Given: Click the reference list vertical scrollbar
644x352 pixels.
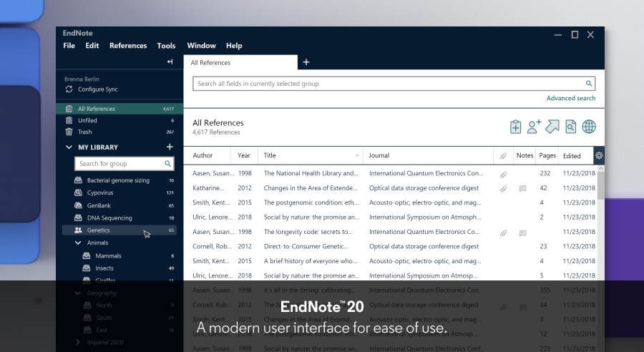Looking at the screenshot, I should pyautogui.click(x=601, y=185).
